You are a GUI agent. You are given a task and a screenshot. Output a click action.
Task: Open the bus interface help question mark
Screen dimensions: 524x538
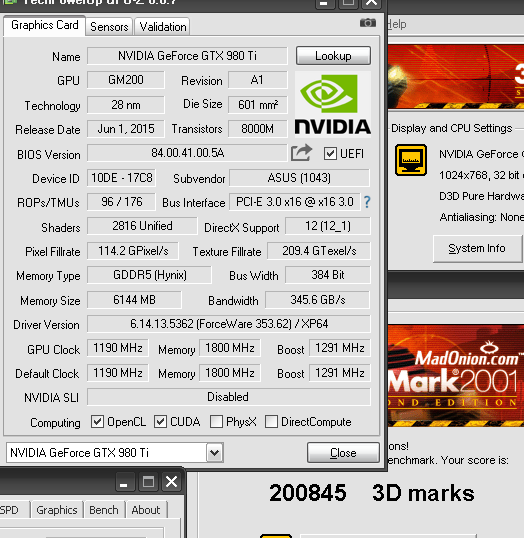click(x=367, y=202)
